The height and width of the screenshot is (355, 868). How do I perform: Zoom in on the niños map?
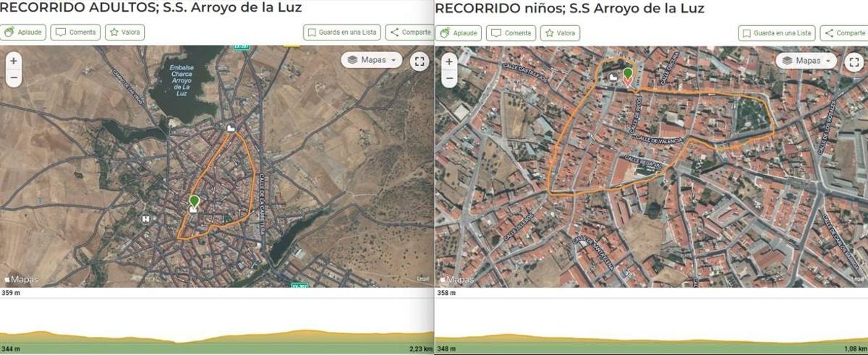449,62
